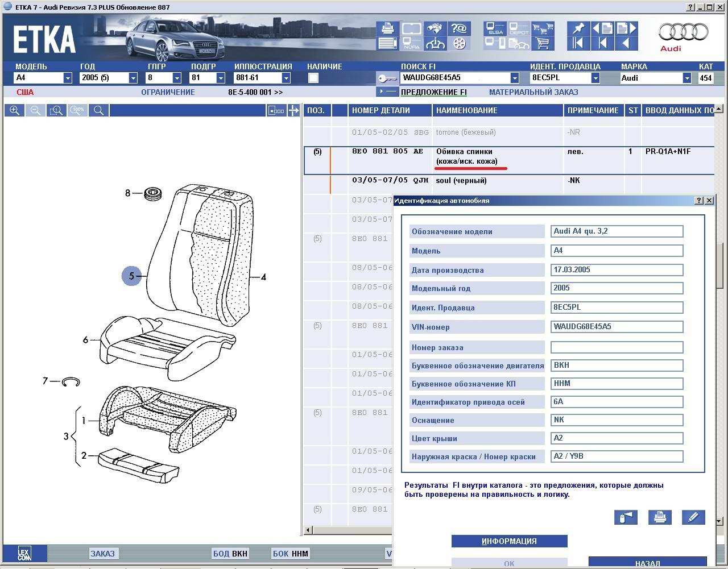Go to the next page document icon
Image resolution: width=728 pixels, height=569 pixels.
[x=626, y=28]
